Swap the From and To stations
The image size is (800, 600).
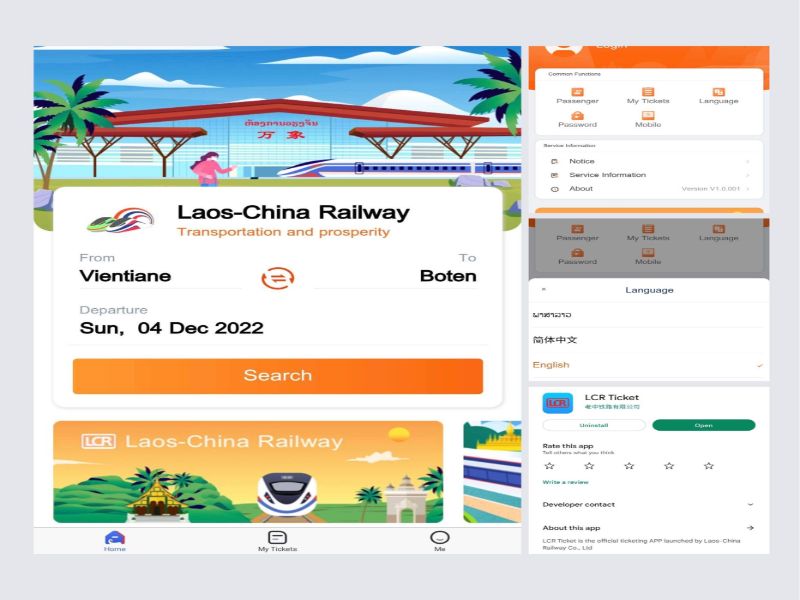[x=278, y=278]
